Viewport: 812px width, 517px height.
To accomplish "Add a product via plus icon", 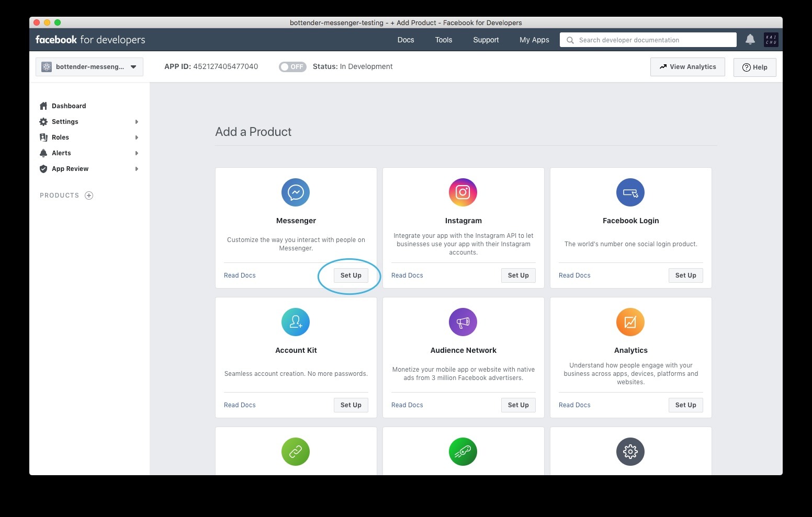I will point(89,196).
